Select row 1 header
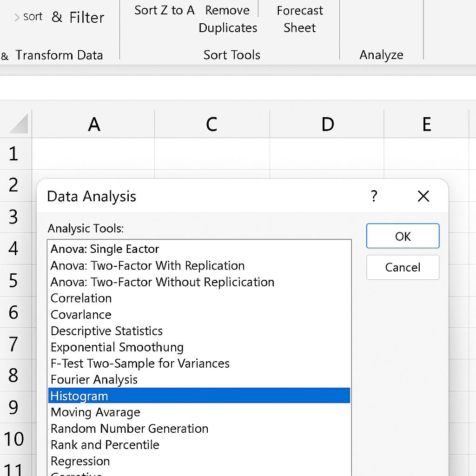Screen dimensions: 476x476 coord(14,154)
